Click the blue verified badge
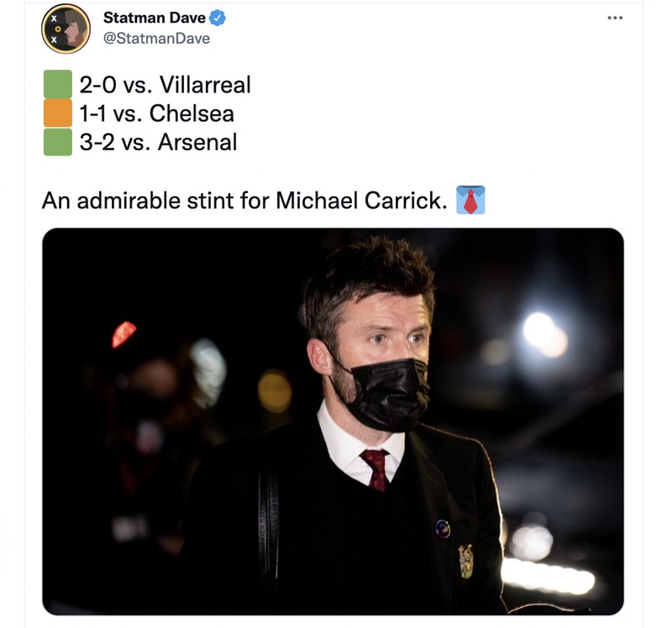 pyautogui.click(x=218, y=17)
